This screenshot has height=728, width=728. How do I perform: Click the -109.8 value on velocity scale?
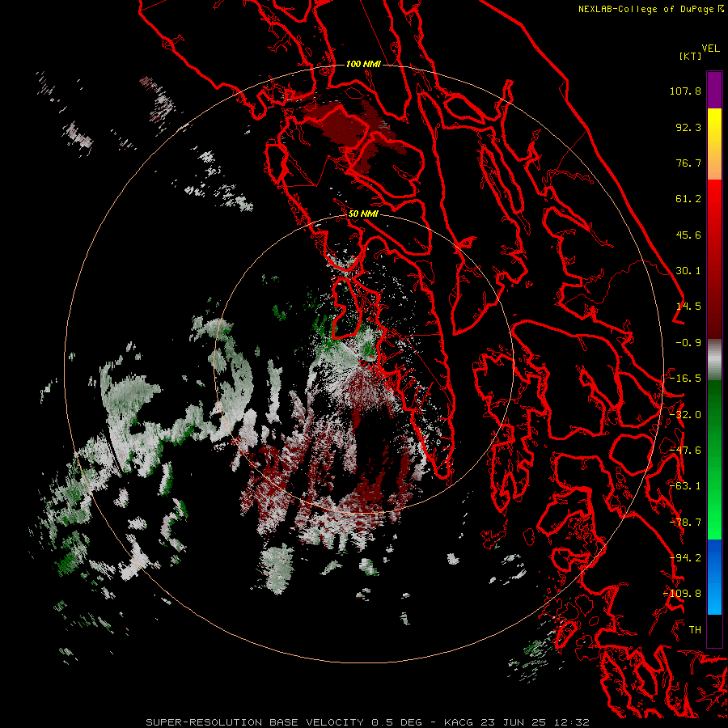(x=683, y=594)
